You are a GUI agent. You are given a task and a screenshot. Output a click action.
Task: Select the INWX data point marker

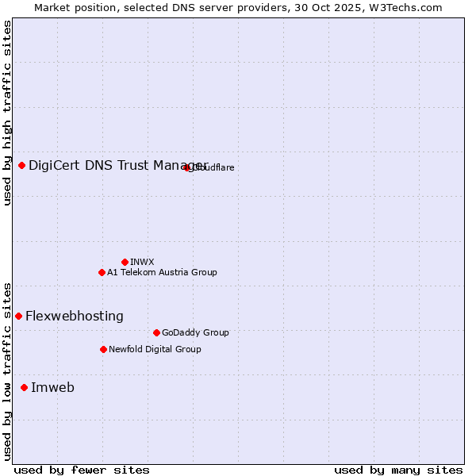coord(125,262)
